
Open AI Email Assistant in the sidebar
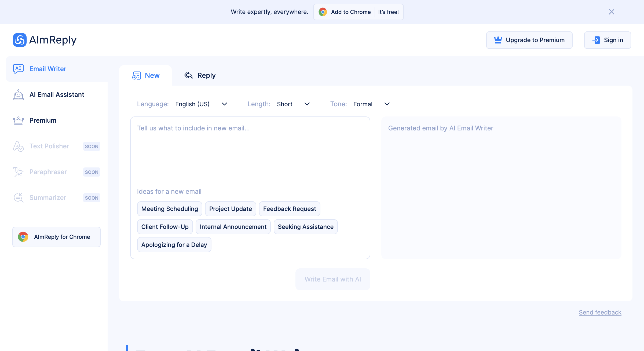point(57,95)
